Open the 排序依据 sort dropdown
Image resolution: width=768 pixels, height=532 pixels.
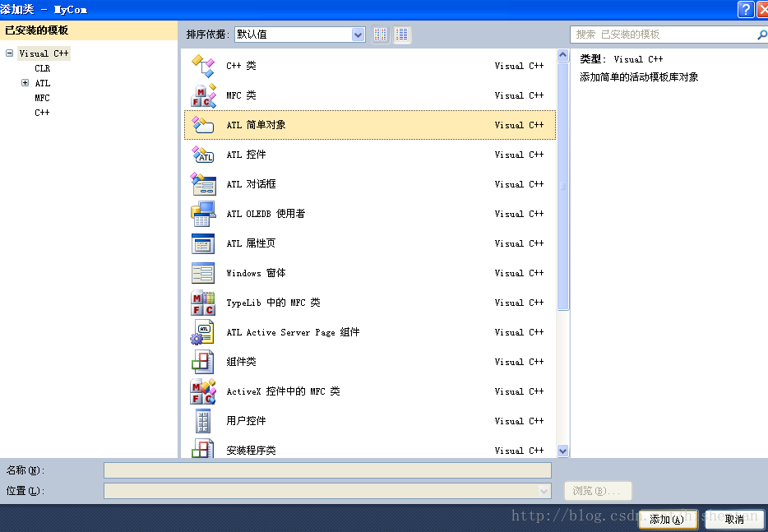[358, 35]
